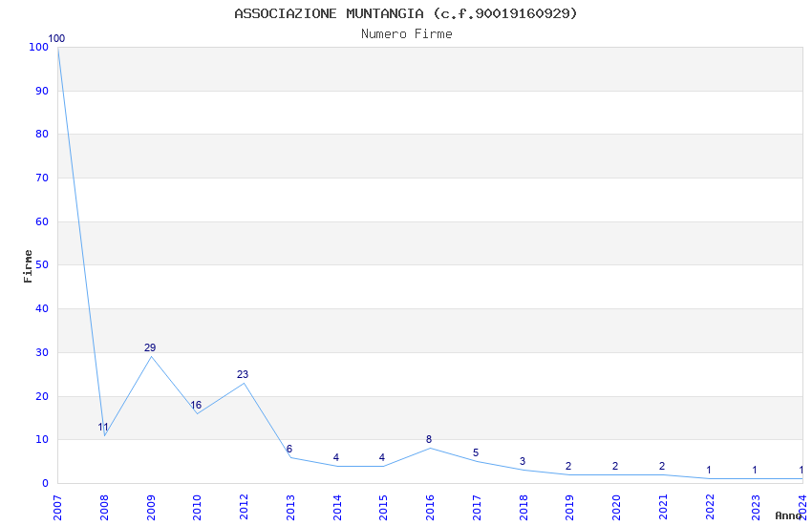Click the y-axis value 90
The image size is (812, 525).
[41, 91]
